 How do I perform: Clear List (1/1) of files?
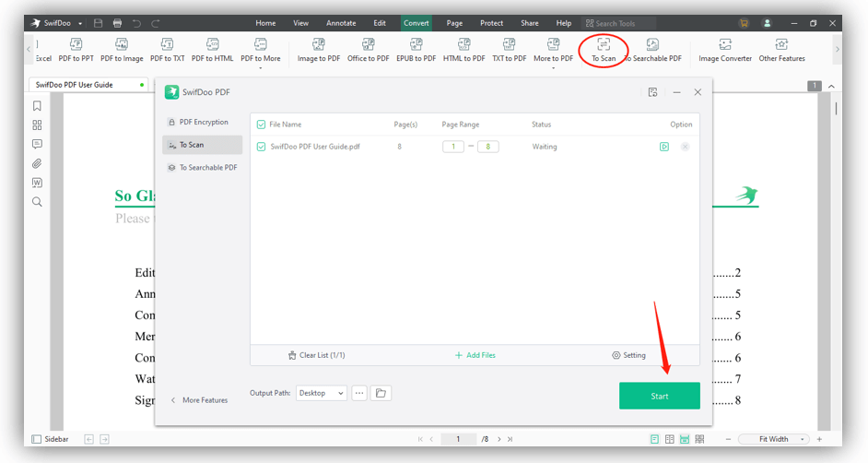[x=317, y=355]
